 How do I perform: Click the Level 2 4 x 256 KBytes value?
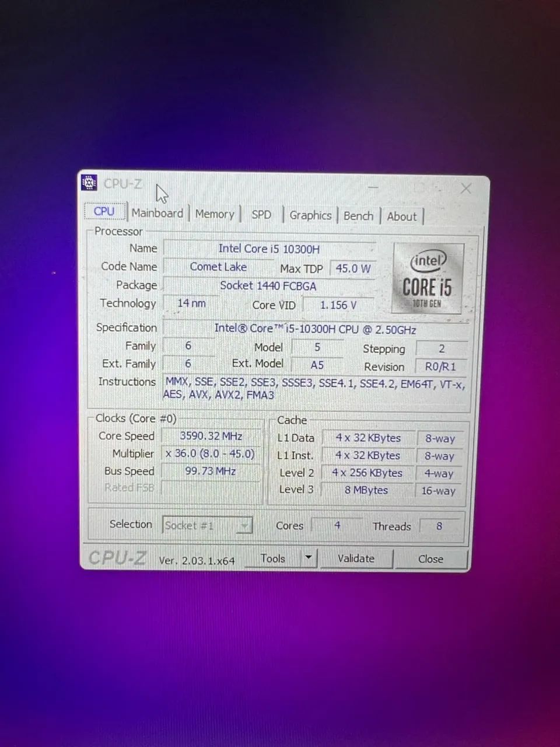click(x=367, y=473)
